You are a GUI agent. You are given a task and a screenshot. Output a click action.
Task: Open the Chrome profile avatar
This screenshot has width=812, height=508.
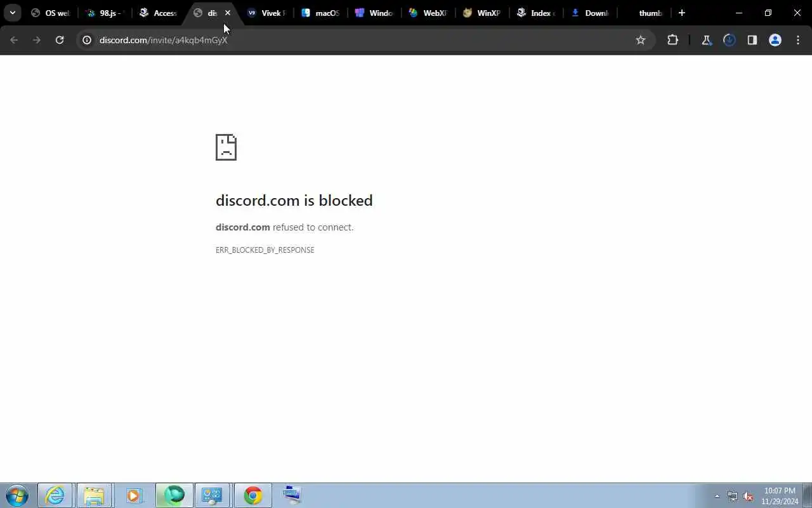(775, 40)
